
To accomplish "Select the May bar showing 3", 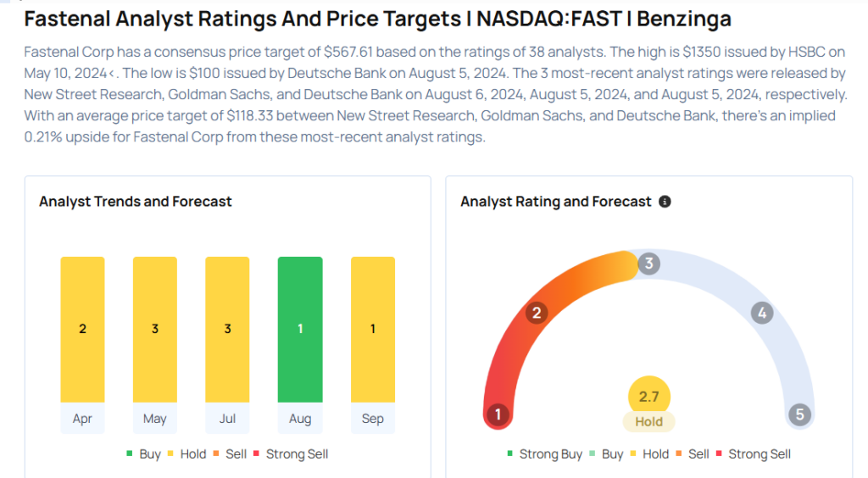I will click(x=155, y=329).
